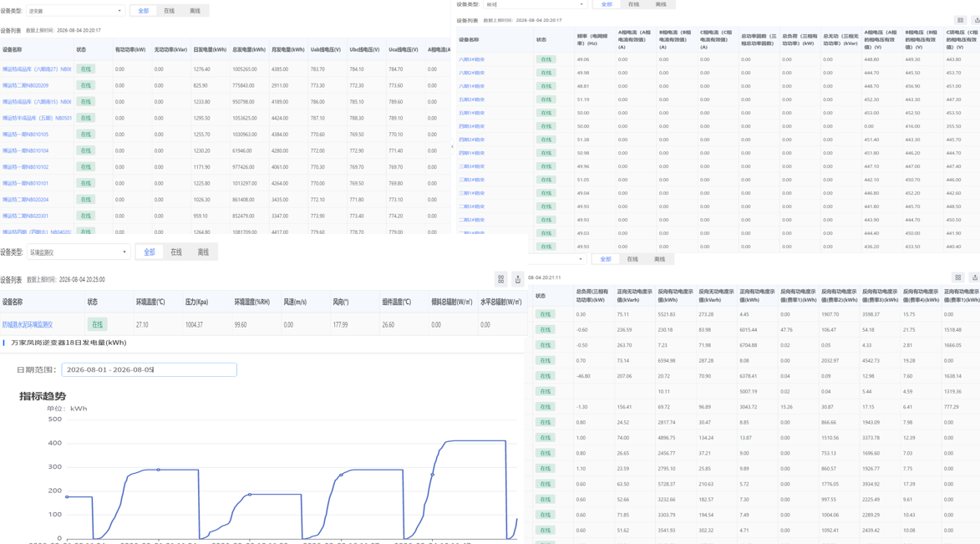
Task: Select 离线 filter beside 环境监测仪 dropdown
Action: [x=203, y=252]
